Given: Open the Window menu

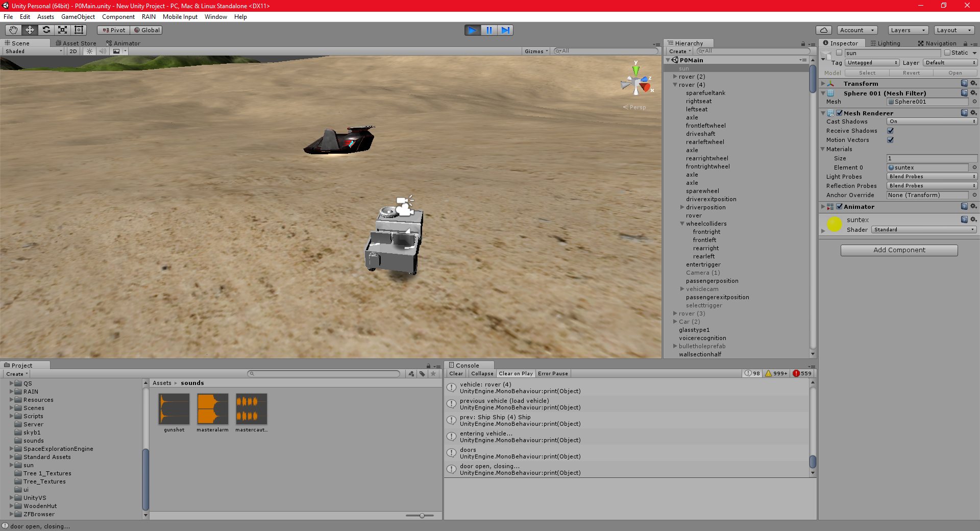Looking at the screenshot, I should [x=216, y=17].
